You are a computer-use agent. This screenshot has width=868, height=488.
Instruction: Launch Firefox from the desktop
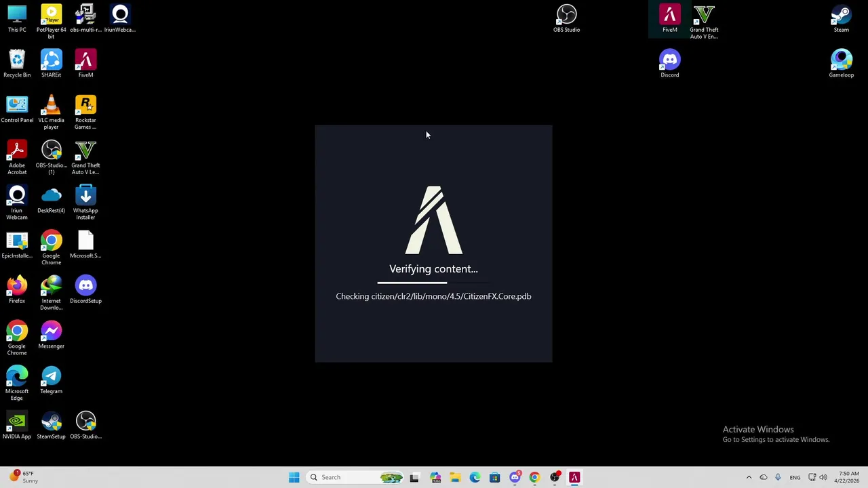click(x=17, y=290)
